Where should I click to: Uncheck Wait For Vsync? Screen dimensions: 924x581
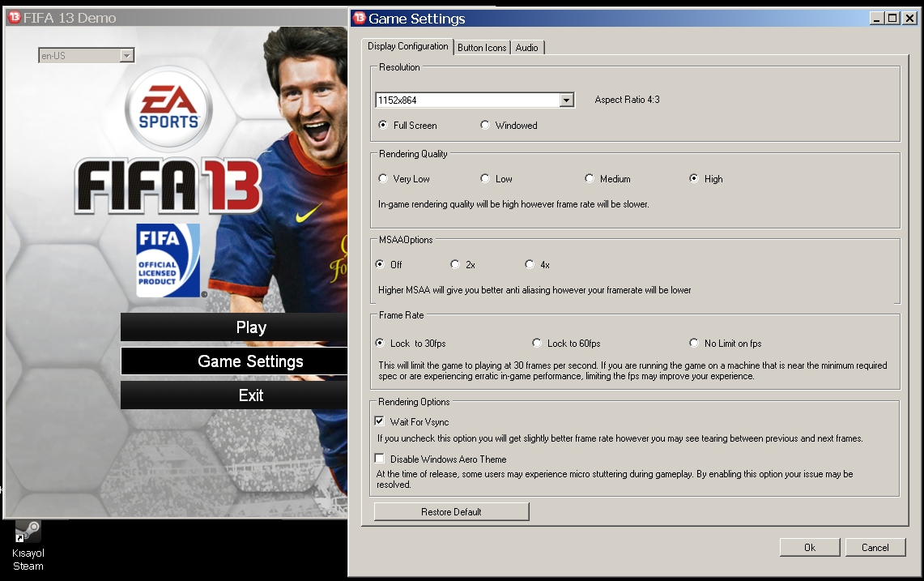(x=380, y=421)
